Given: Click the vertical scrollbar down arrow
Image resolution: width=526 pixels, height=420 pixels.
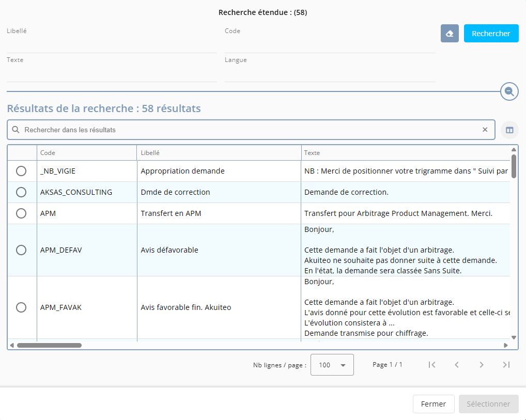Looking at the screenshot, I should tap(514, 337).
